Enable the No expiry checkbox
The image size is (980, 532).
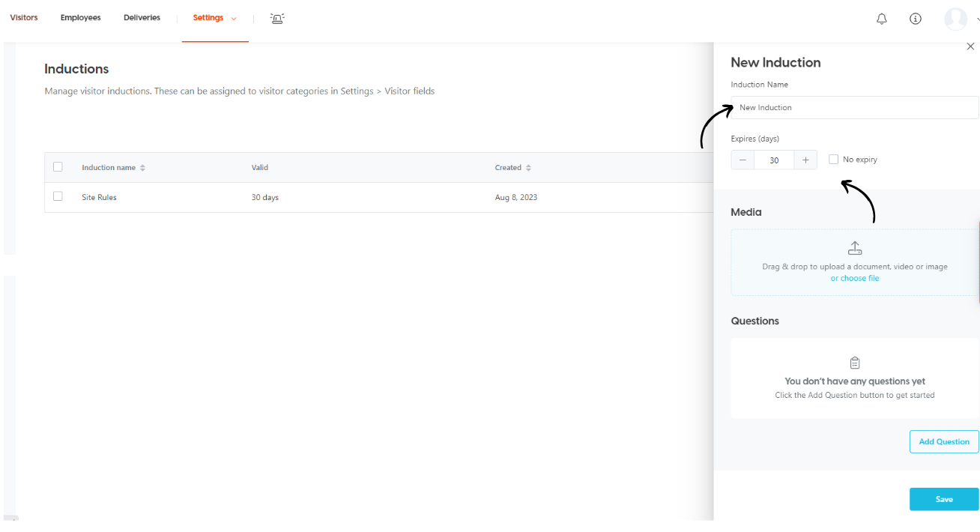833,159
